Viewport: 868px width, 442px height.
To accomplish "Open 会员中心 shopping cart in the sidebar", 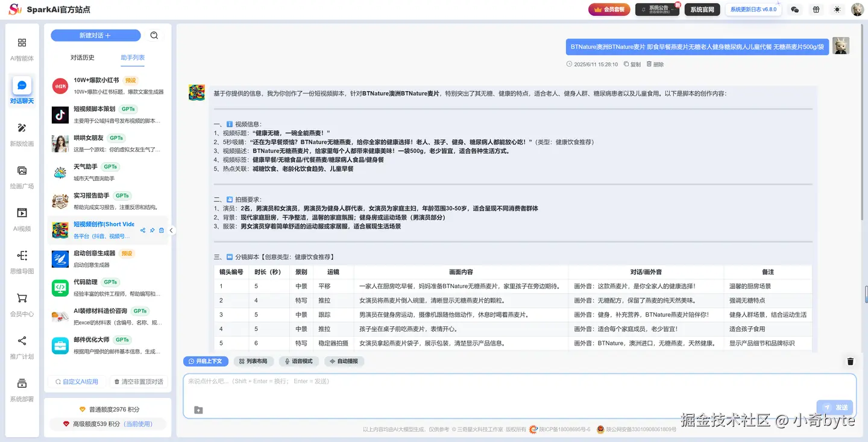I will point(22,305).
